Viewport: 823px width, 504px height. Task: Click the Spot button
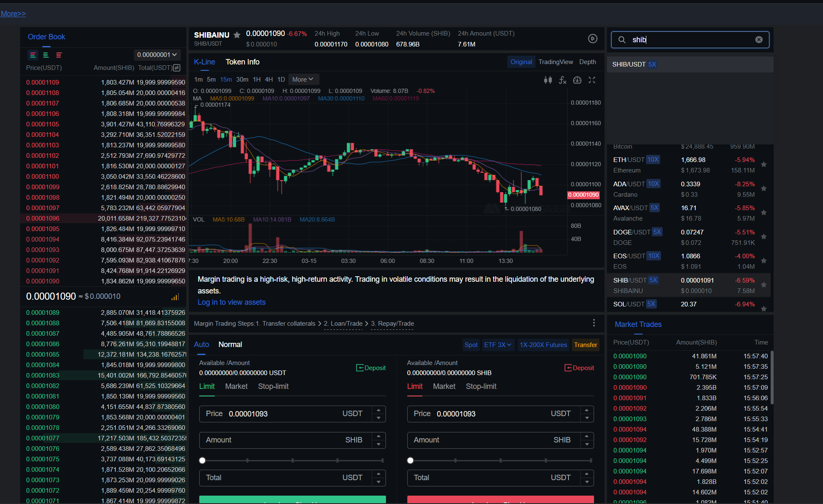click(471, 345)
